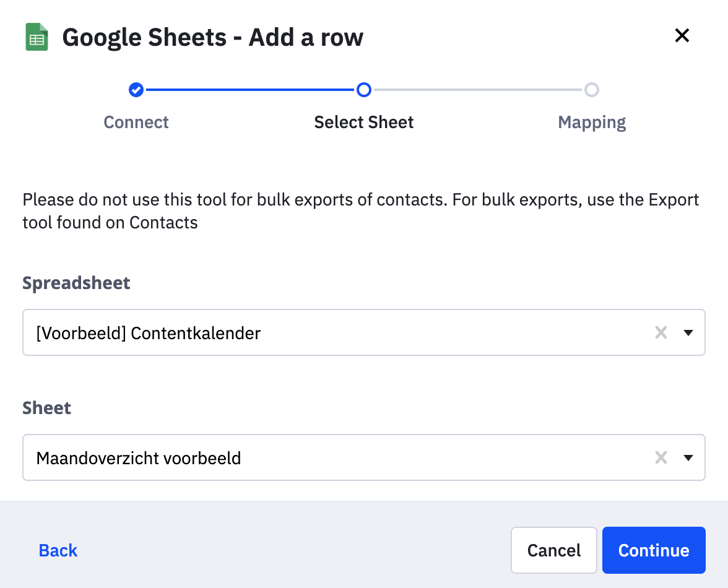Click the Connect step label
The width and height of the screenshot is (728, 588).
click(x=136, y=122)
